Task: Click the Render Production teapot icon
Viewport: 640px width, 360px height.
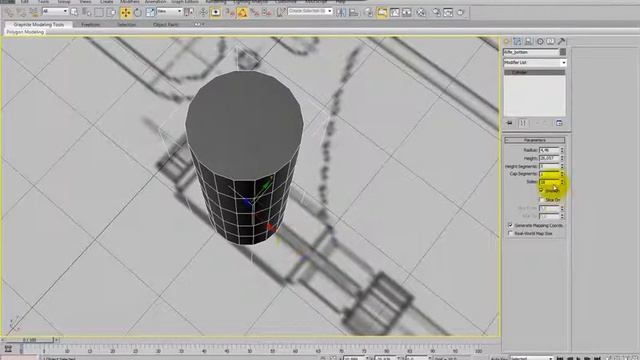Action: (460, 13)
